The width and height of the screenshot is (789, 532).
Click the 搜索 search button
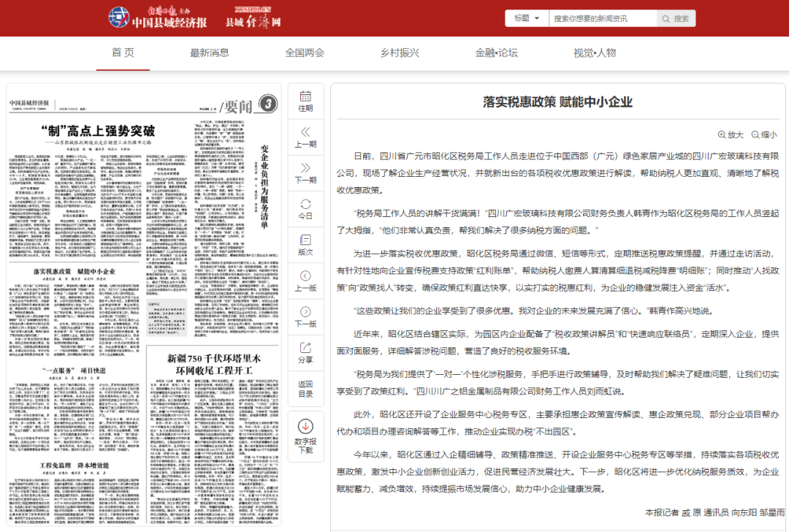pyautogui.click(x=676, y=18)
